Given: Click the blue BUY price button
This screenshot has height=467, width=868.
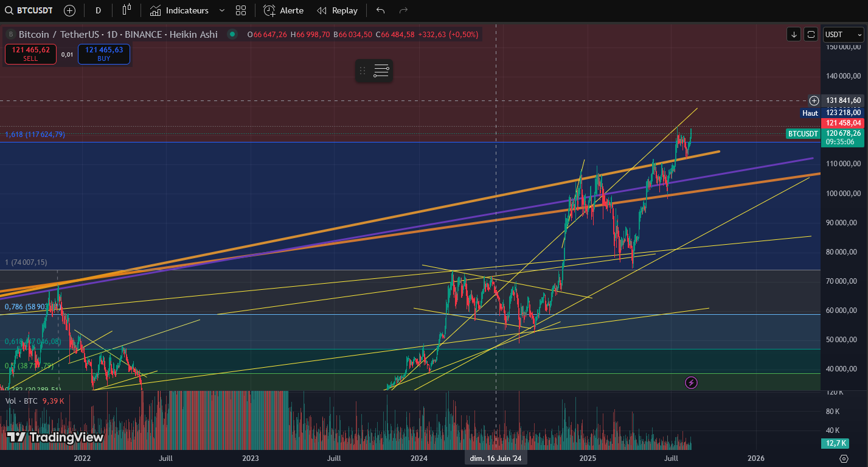Looking at the screenshot, I should tap(104, 54).
